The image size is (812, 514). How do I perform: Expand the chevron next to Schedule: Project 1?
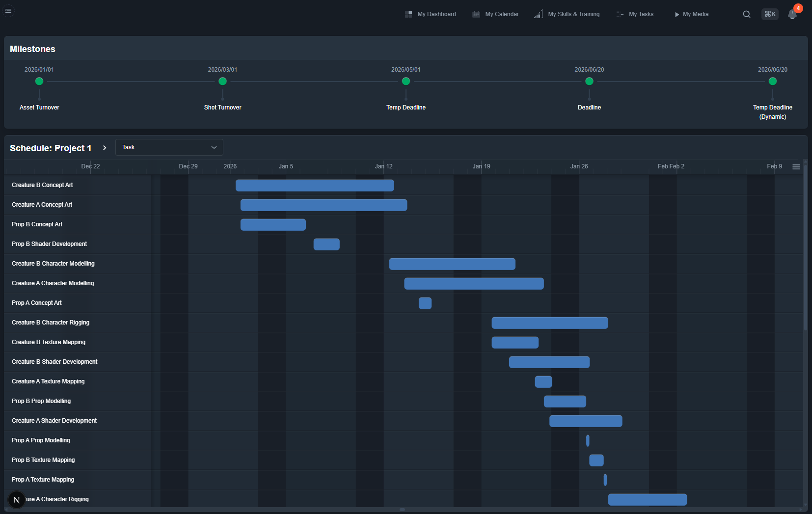pyautogui.click(x=105, y=147)
